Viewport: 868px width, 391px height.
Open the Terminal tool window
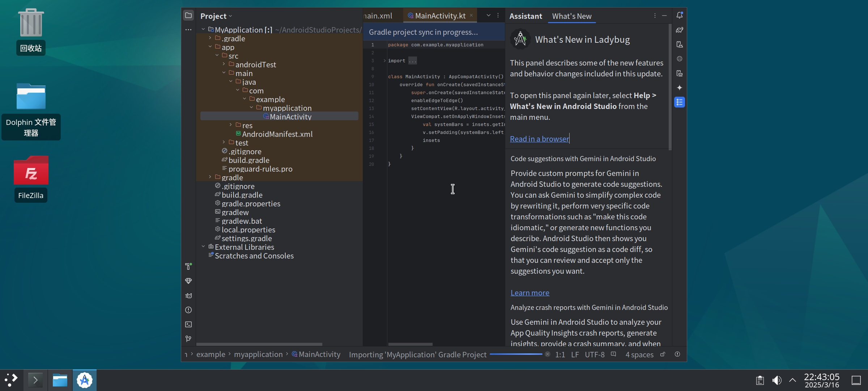(x=188, y=324)
